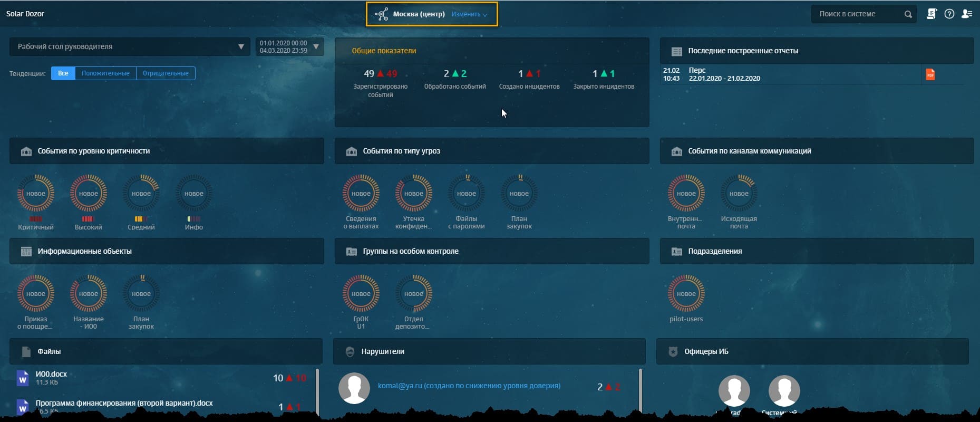Click the Solar Dozor logo

click(x=25, y=14)
